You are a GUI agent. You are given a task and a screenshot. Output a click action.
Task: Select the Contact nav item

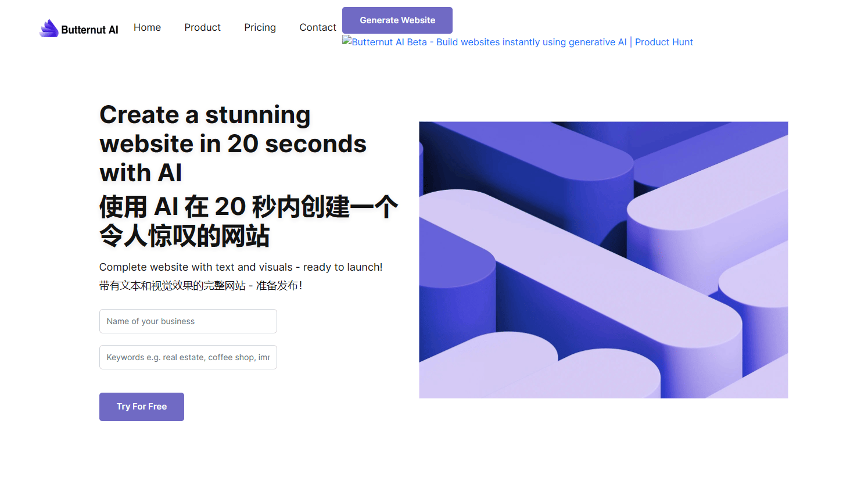coord(317,27)
